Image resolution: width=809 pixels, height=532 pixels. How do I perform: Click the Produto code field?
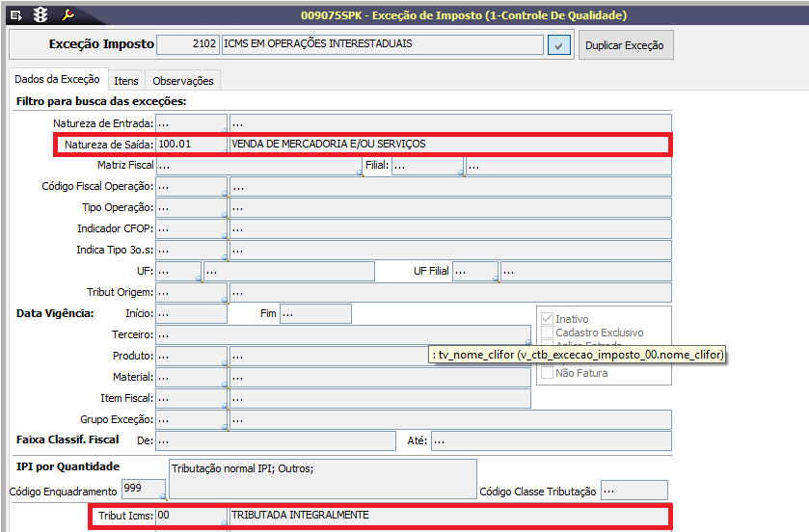coord(191,357)
